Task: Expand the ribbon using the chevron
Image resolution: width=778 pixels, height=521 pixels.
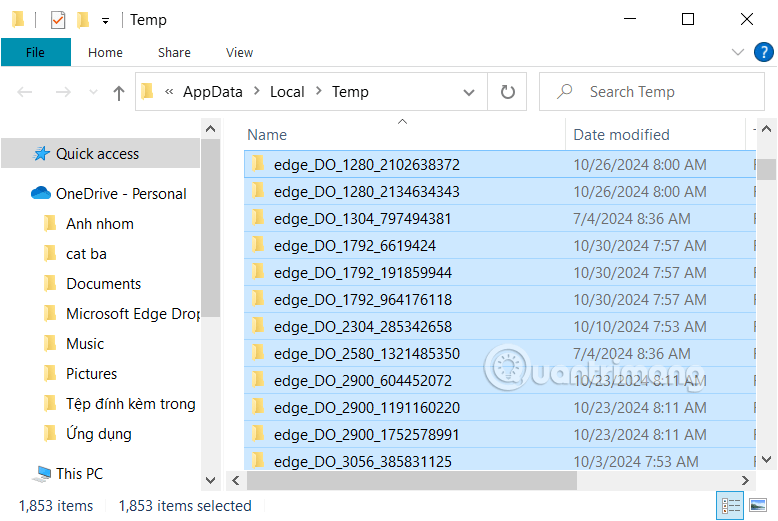Action: (739, 53)
